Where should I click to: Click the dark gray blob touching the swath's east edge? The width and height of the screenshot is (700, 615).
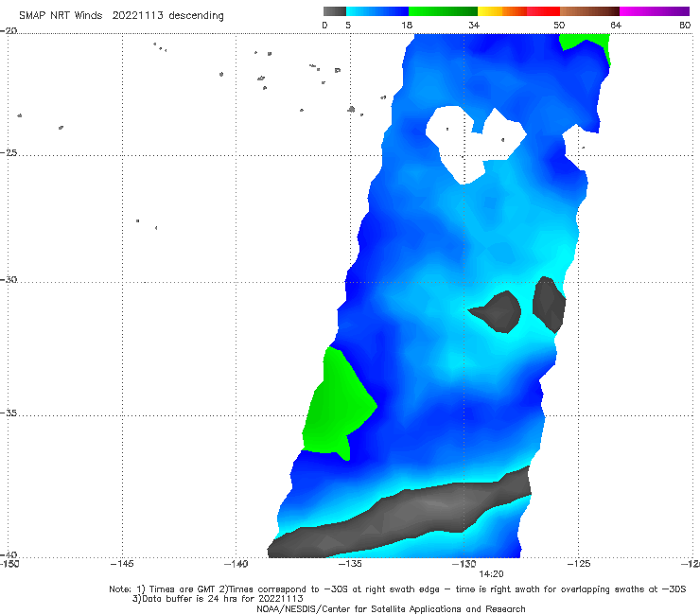tap(549, 305)
